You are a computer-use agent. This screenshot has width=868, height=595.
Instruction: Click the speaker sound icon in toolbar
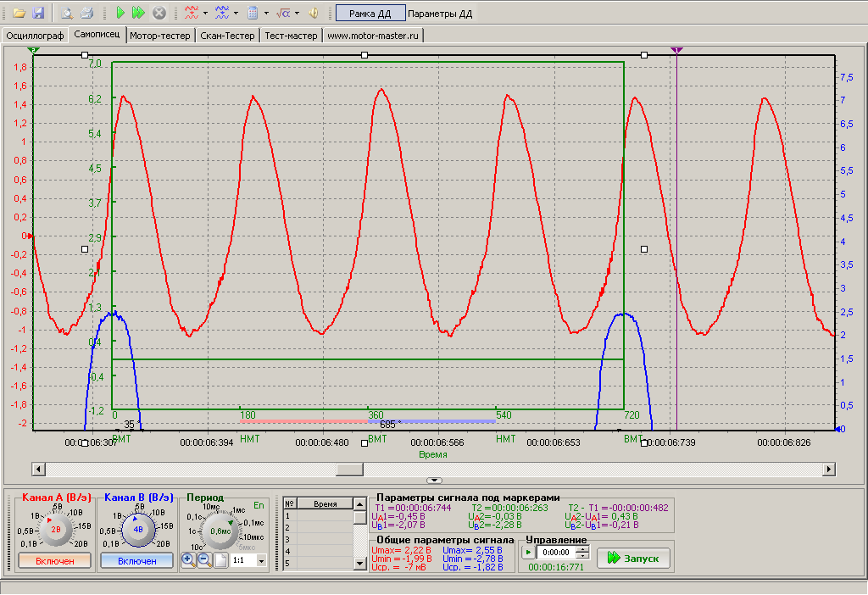tap(314, 13)
